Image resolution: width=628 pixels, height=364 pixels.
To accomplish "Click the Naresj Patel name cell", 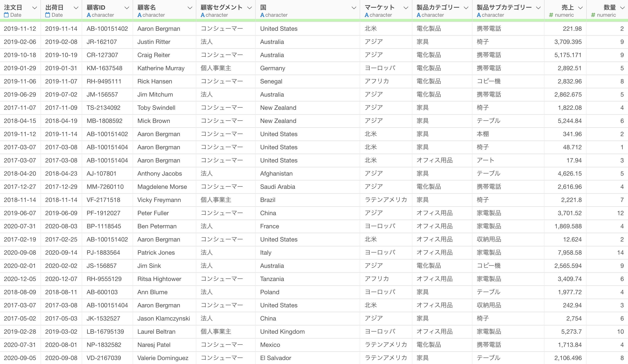I will 154,345.
